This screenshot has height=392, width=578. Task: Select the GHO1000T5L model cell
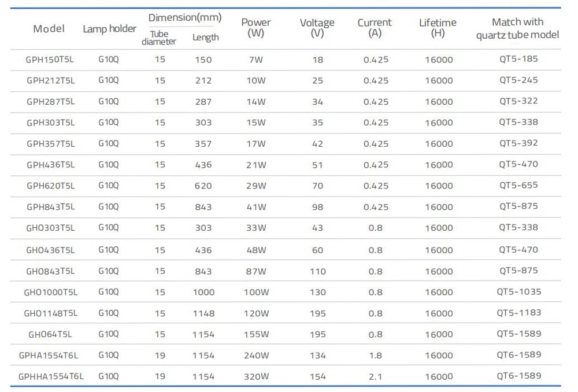[x=51, y=293]
